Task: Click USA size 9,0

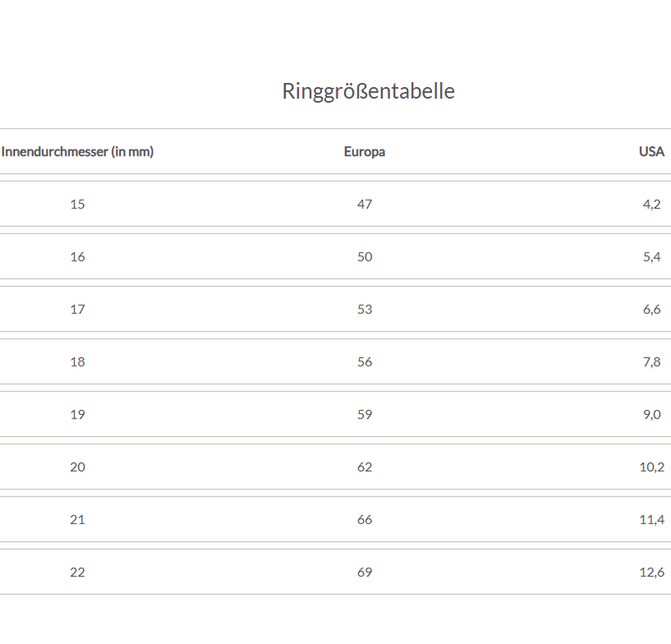Action: click(652, 414)
